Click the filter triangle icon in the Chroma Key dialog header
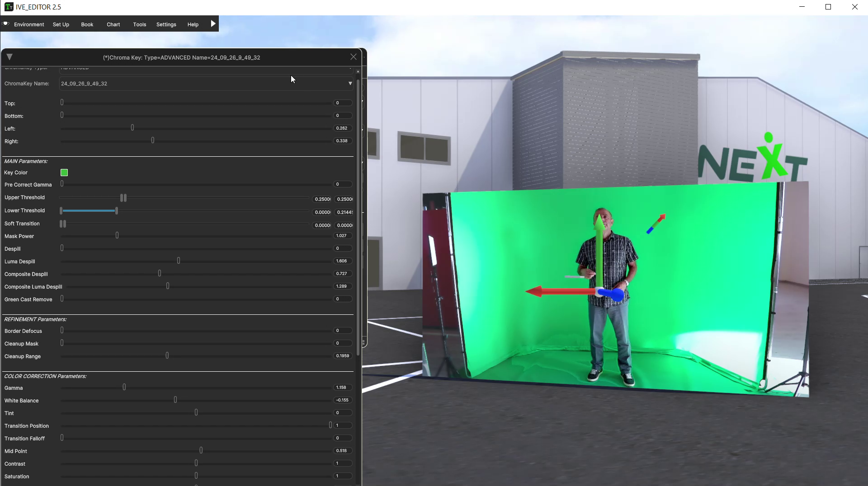Viewport: 868px width, 486px height. [x=9, y=57]
